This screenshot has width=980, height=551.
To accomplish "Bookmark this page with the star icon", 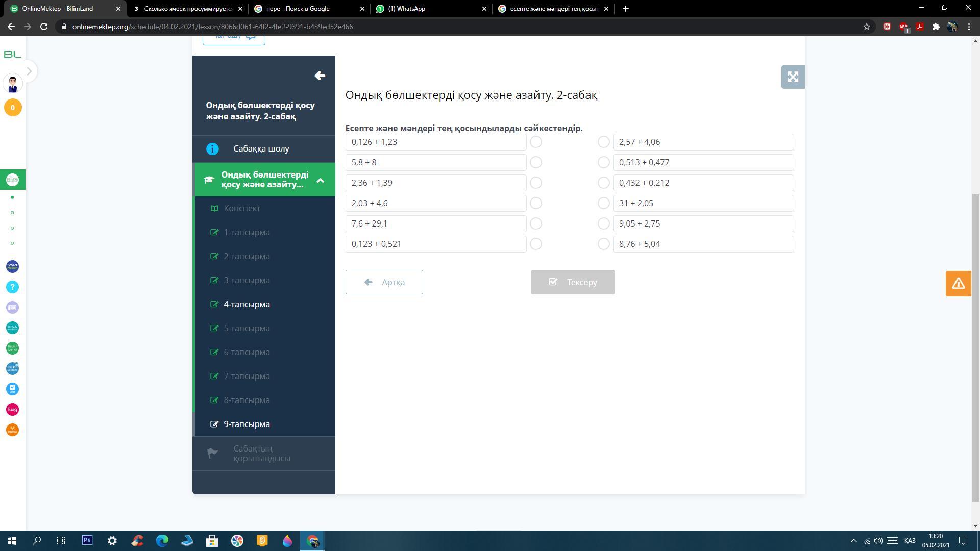I will 866,27.
